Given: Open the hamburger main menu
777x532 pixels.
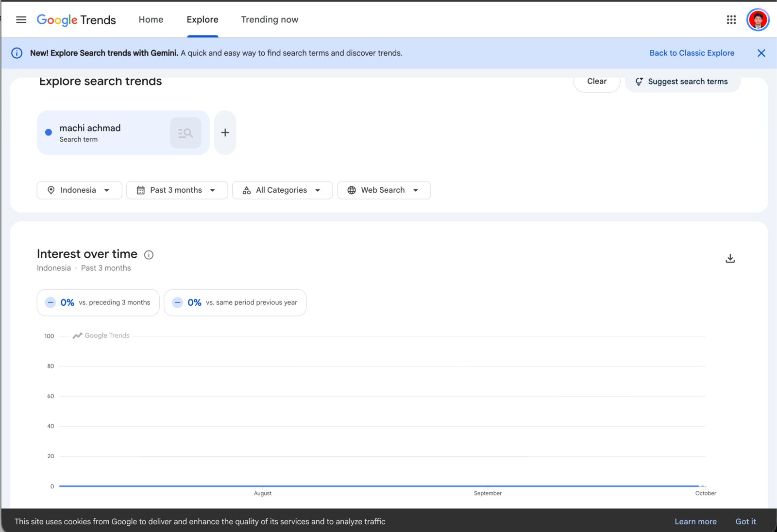Looking at the screenshot, I should pos(21,20).
